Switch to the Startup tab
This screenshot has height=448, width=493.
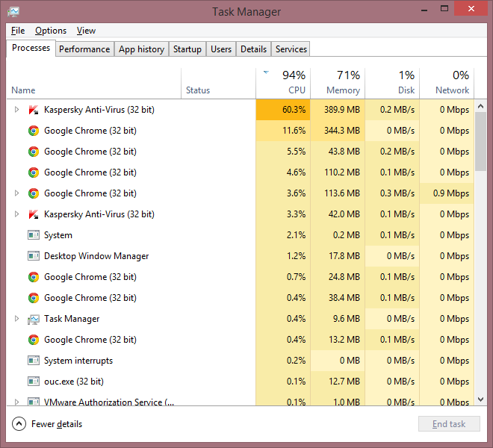coord(187,49)
